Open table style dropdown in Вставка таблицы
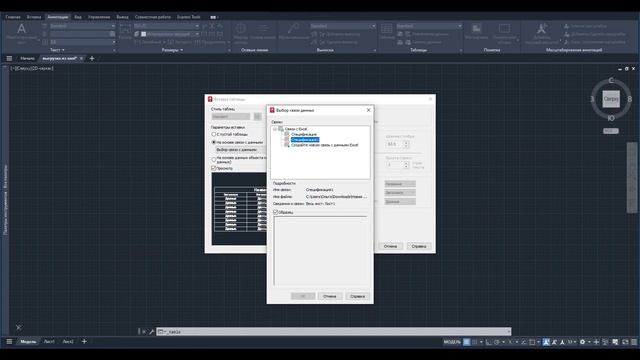 tap(231, 116)
